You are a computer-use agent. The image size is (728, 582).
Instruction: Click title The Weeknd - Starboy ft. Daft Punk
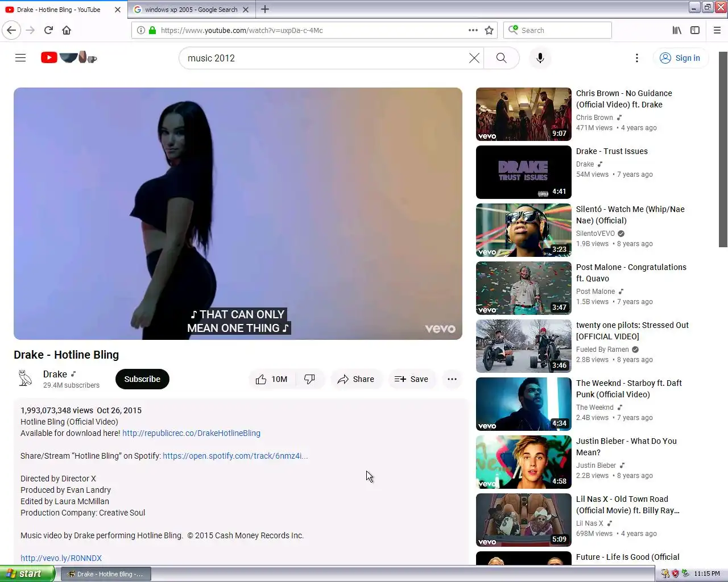pyautogui.click(x=629, y=389)
